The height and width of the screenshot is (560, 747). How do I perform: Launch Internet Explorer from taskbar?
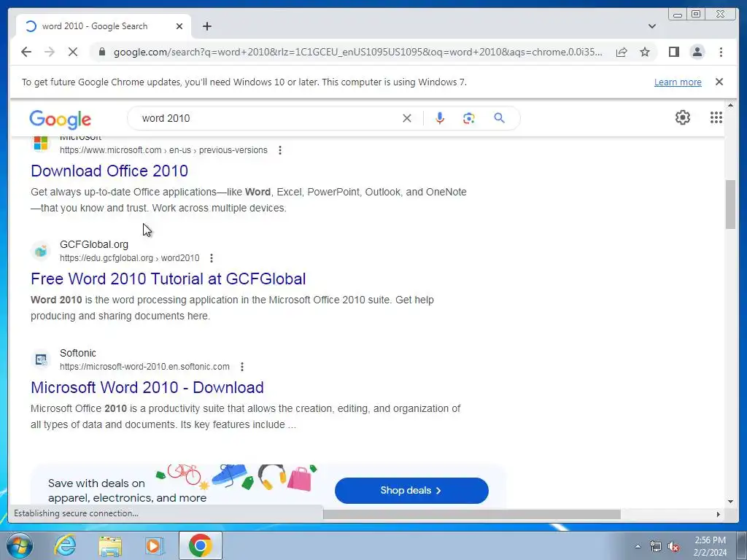coord(65,545)
